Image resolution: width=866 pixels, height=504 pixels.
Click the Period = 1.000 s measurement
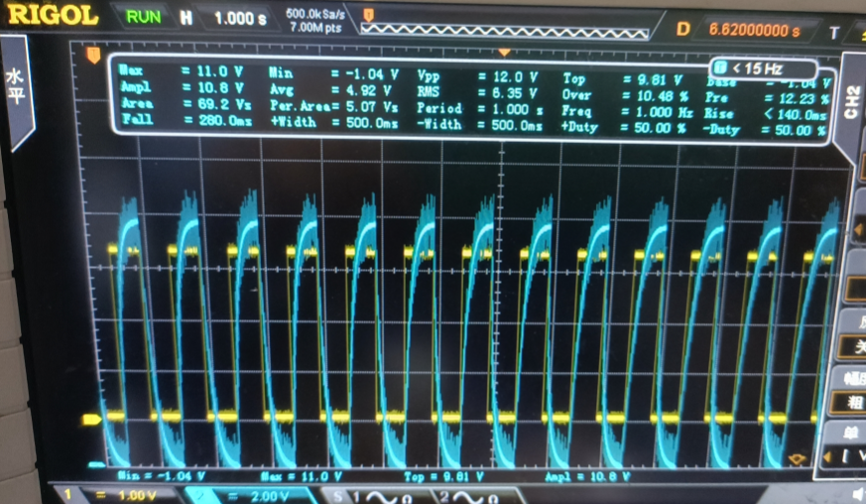tap(480, 109)
